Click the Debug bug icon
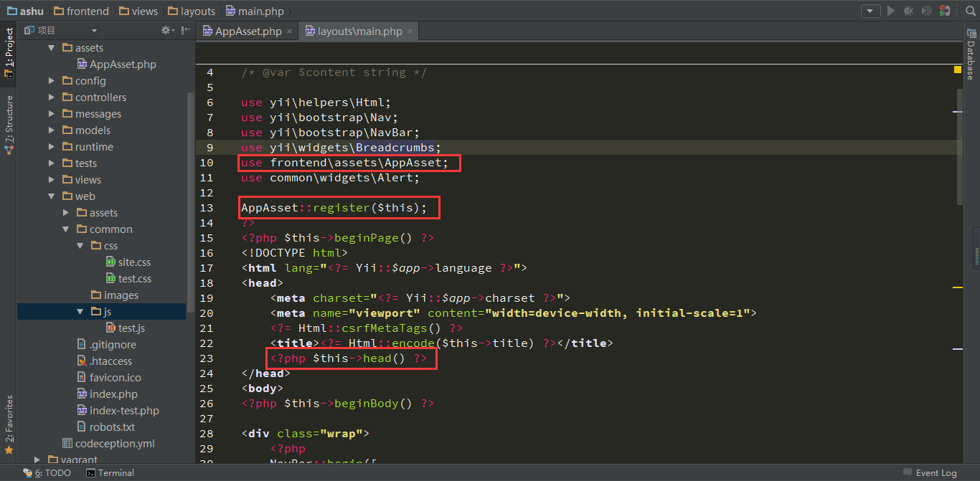The width and height of the screenshot is (980, 481). (909, 11)
